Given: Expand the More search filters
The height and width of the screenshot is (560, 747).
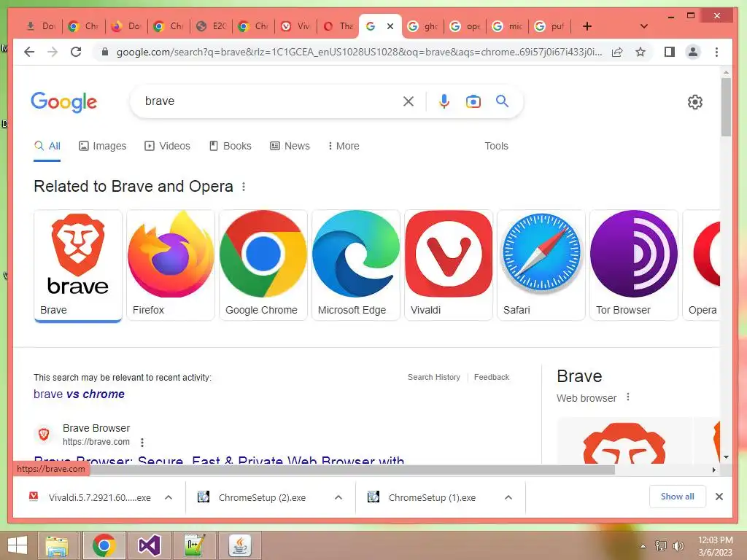Looking at the screenshot, I should pyautogui.click(x=343, y=146).
